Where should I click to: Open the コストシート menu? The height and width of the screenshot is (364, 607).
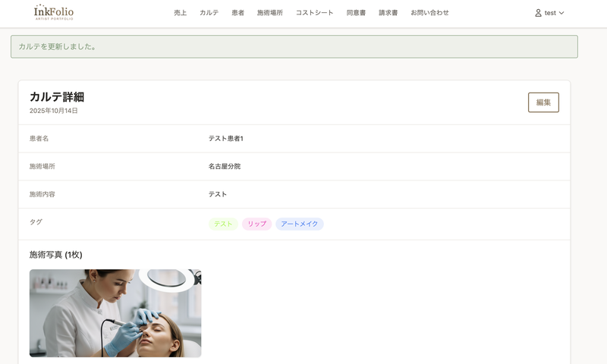tap(314, 13)
